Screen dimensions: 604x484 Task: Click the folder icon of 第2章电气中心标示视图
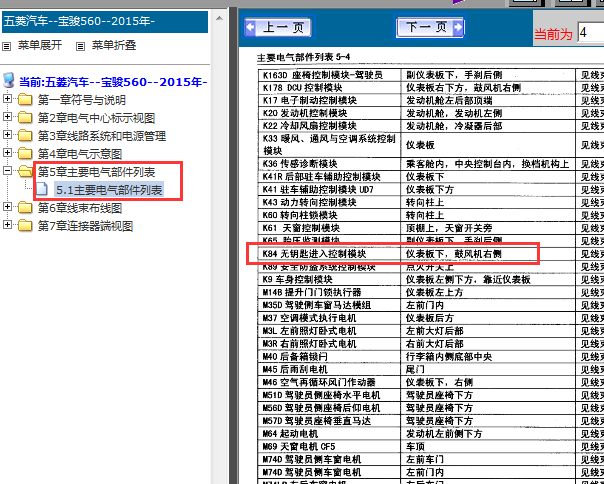[25, 118]
